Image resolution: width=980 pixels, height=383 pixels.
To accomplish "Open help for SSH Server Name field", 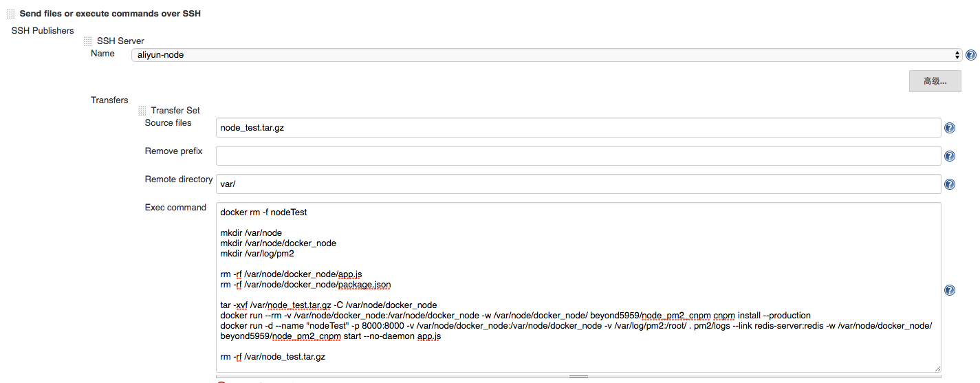I will coord(970,55).
